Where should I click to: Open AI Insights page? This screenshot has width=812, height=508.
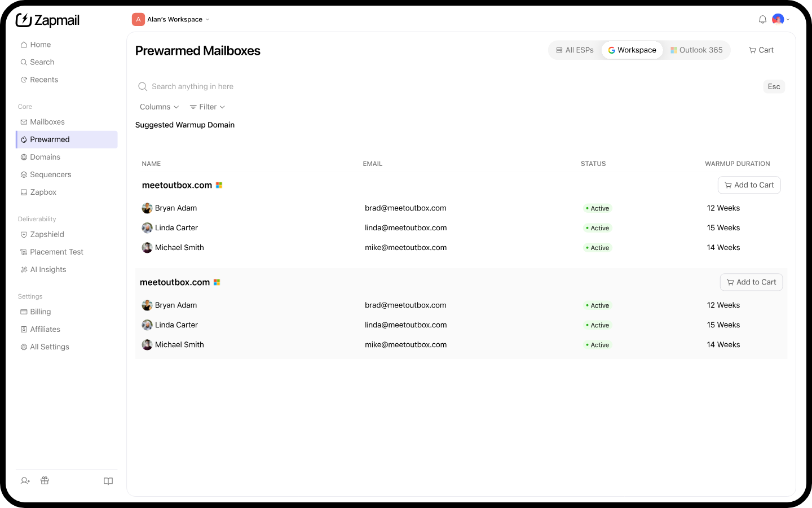(67, 269)
